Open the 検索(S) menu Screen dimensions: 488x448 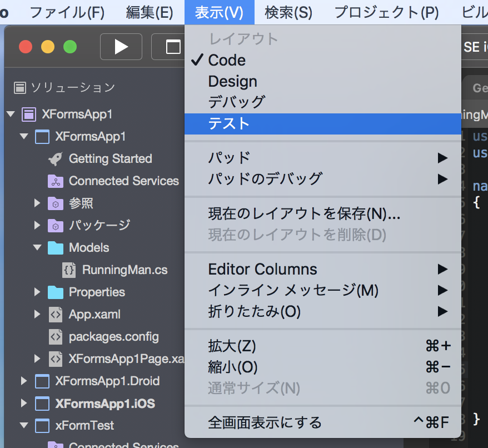coord(288,12)
